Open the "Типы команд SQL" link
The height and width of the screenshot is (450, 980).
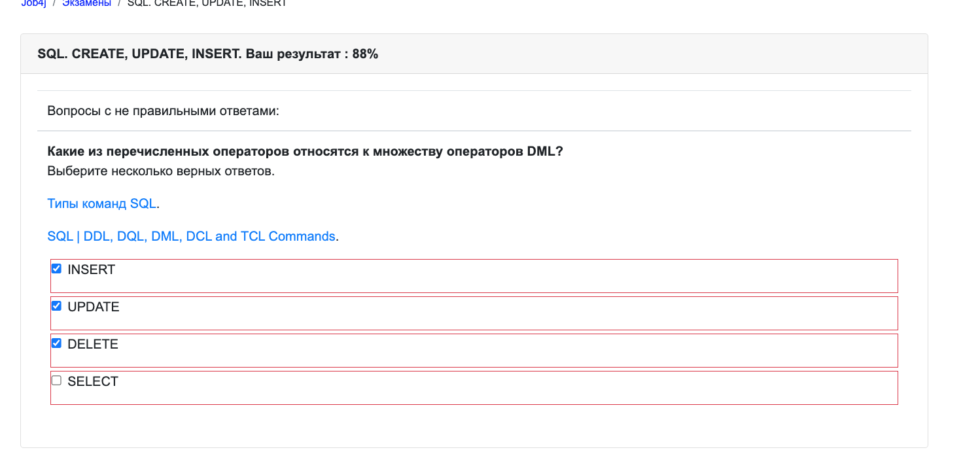tap(101, 203)
